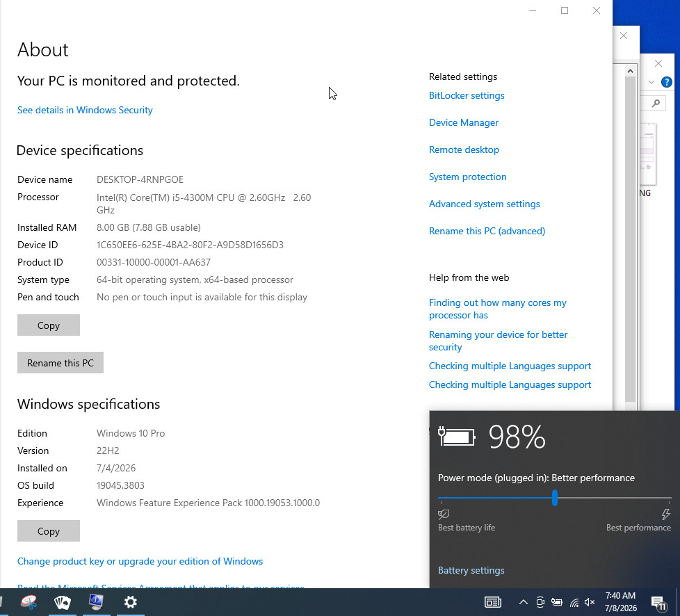The height and width of the screenshot is (616, 680).
Task: Click the Windows Feature Experience Pack value
Action: click(208, 503)
